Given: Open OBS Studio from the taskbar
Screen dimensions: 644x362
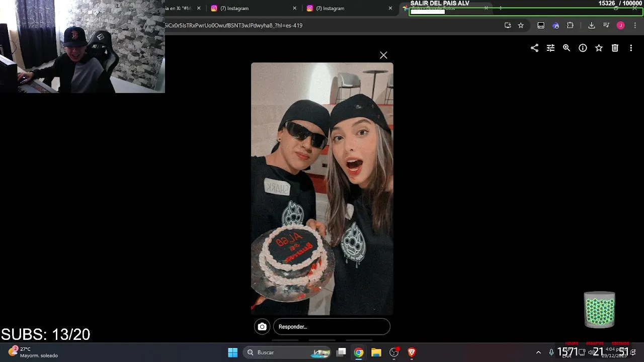Looking at the screenshot, I should [394, 352].
